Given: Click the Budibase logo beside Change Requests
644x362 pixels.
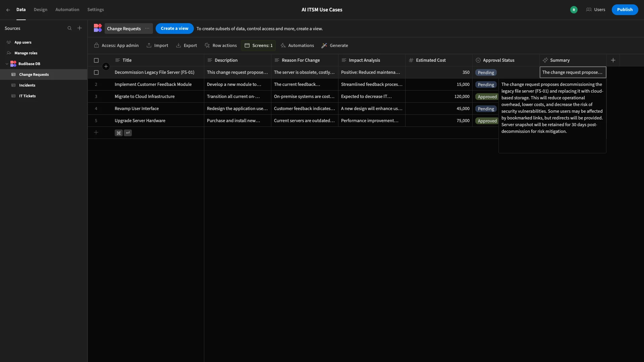Looking at the screenshot, I should point(98,28).
